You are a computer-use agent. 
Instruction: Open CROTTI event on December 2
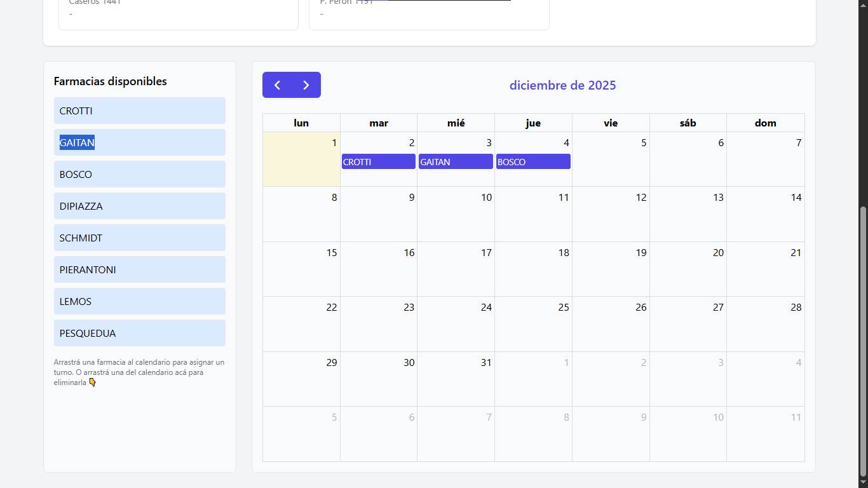coord(378,162)
